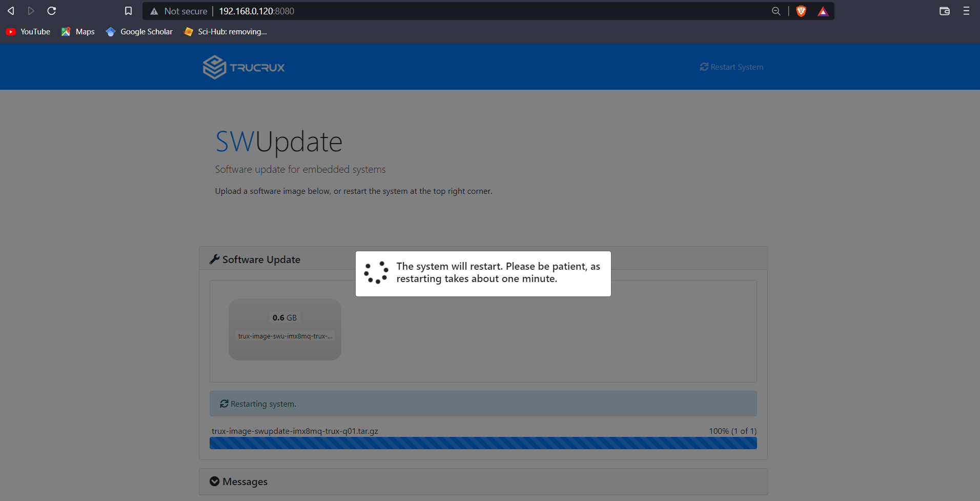
Task: Open the browser hamburger menu
Action: (966, 11)
